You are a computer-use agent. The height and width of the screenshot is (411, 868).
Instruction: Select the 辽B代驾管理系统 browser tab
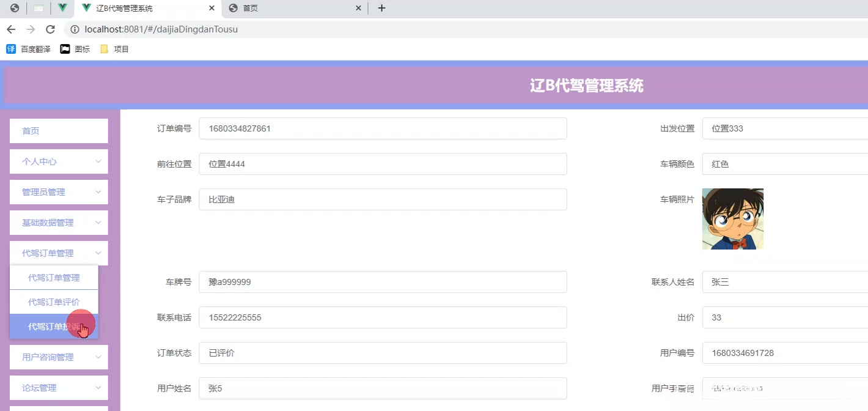(147, 8)
